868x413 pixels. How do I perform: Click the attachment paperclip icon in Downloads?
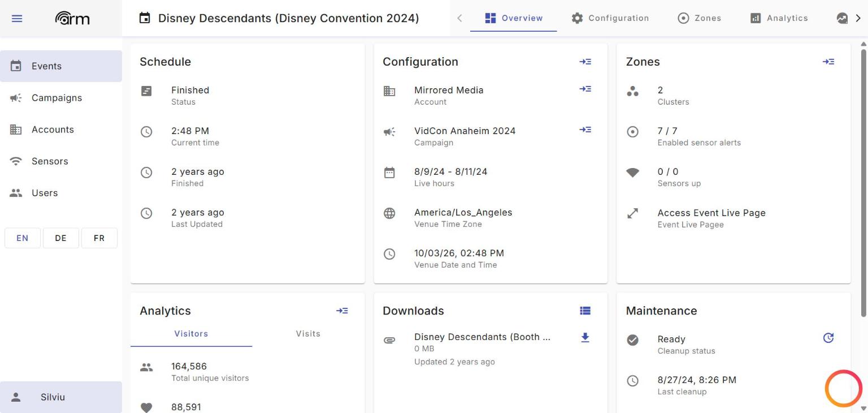point(389,341)
